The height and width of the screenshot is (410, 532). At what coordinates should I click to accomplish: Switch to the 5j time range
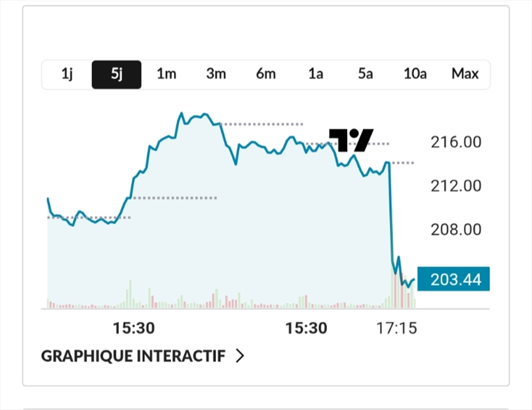point(116,74)
